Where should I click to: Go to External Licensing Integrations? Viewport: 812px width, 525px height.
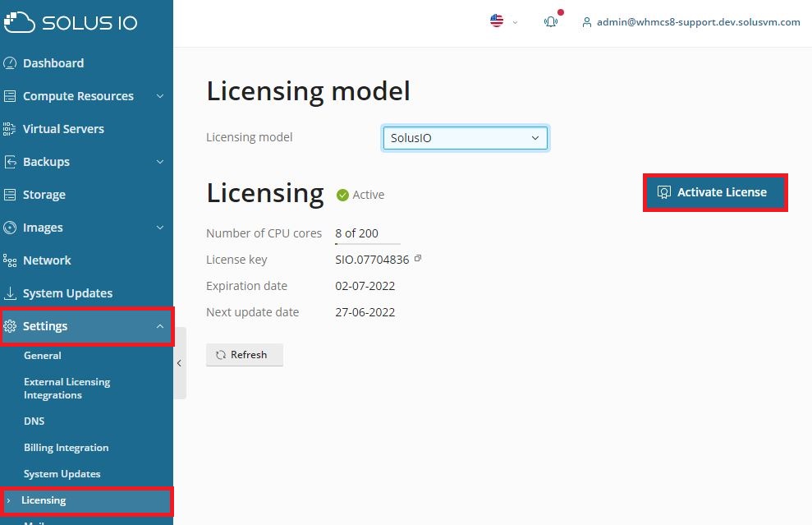(67, 389)
